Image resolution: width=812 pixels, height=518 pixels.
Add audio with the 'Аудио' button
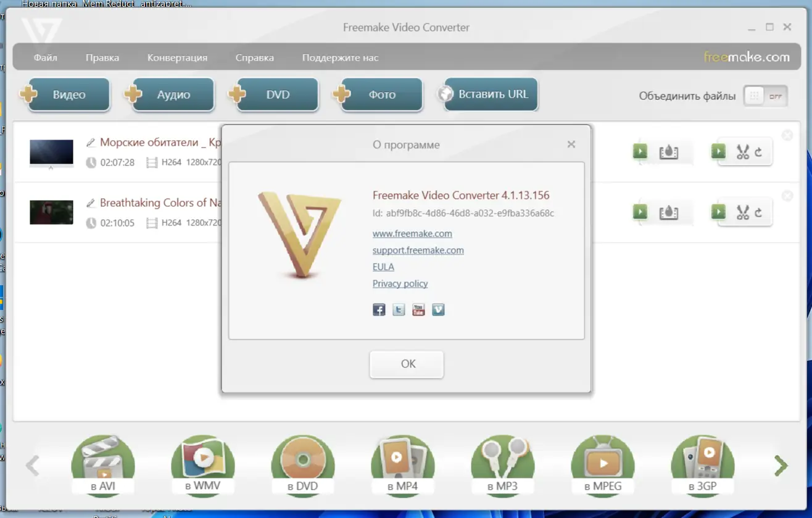pyautogui.click(x=169, y=94)
